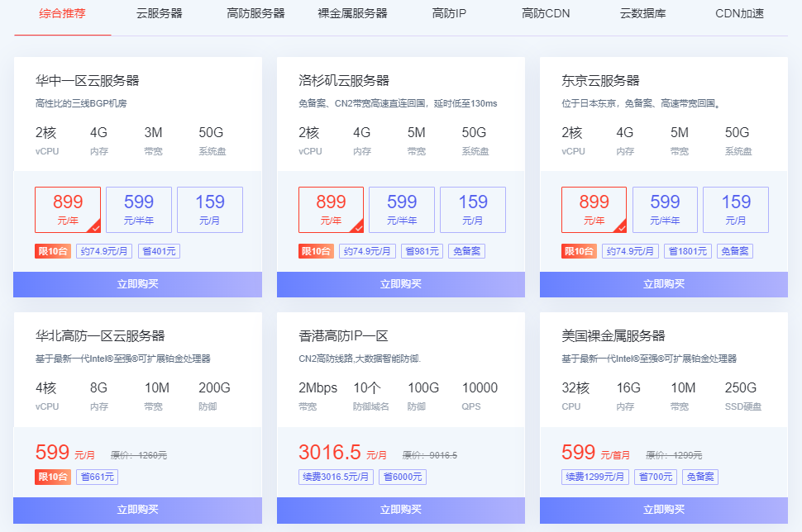Click the 华北高防一区云服务器 title
This screenshot has width=802, height=532.
coord(100,335)
